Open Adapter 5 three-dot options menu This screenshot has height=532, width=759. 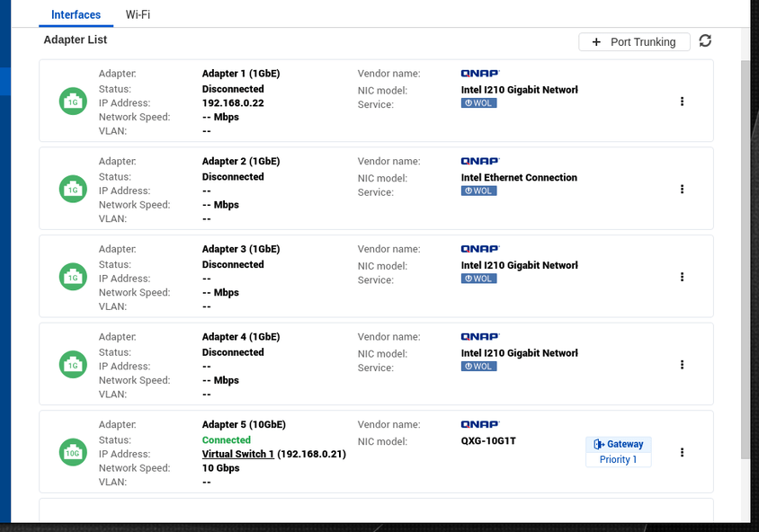(x=682, y=452)
